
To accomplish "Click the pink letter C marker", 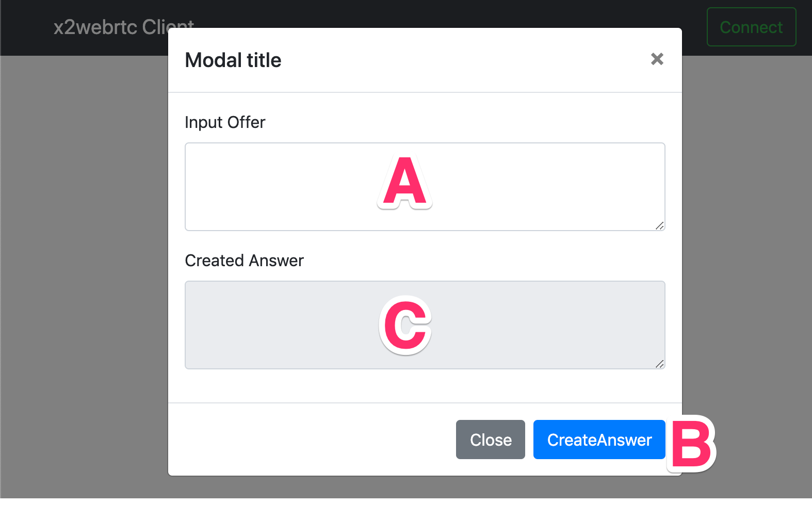I will coord(405,325).
